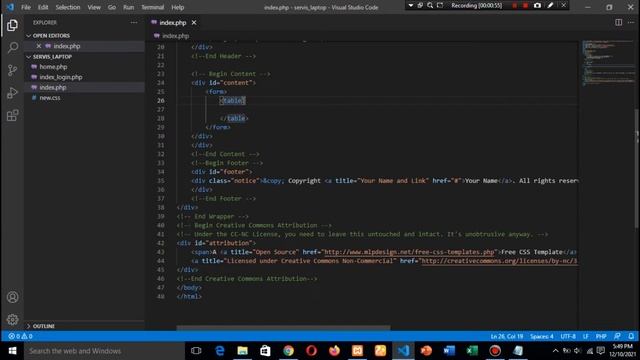This screenshot has height=360, width=640.
Task: Close index.php in Open Editors list
Action: pyautogui.click(x=39, y=46)
